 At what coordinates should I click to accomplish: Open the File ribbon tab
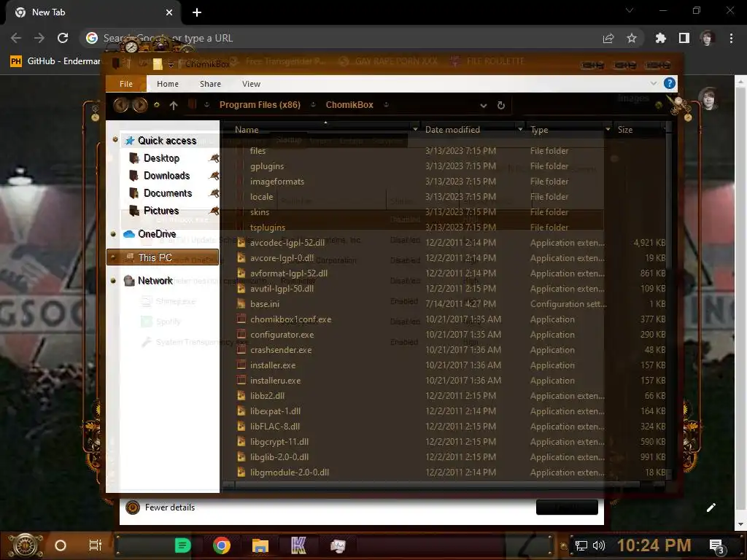pyautogui.click(x=126, y=84)
